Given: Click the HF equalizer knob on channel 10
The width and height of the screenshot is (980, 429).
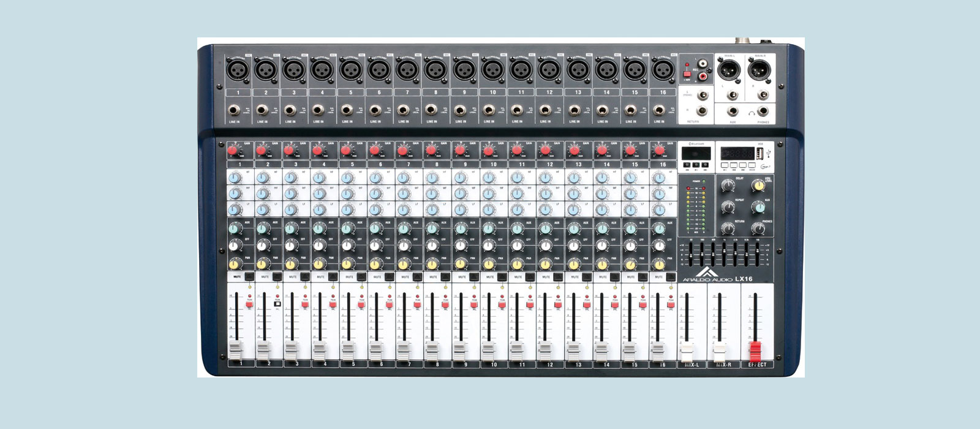Looking at the screenshot, I should click(488, 178).
